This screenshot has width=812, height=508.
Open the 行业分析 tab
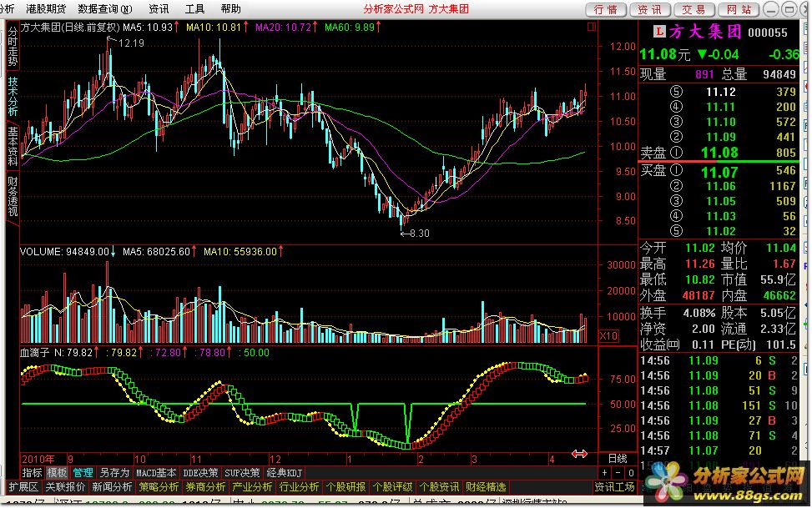(x=299, y=487)
